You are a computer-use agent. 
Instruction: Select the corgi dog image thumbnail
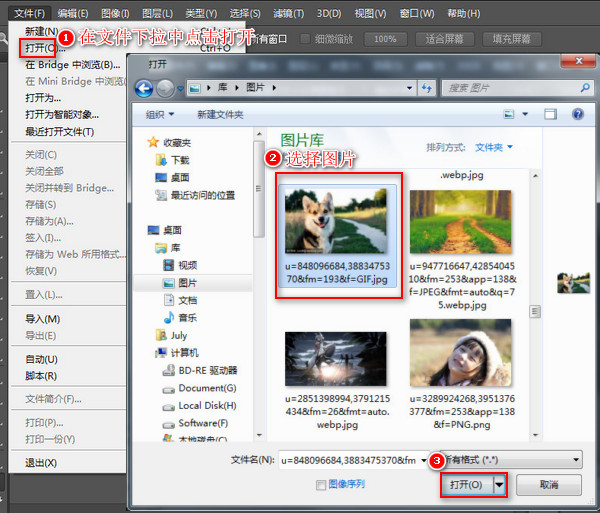pyautogui.click(x=336, y=220)
